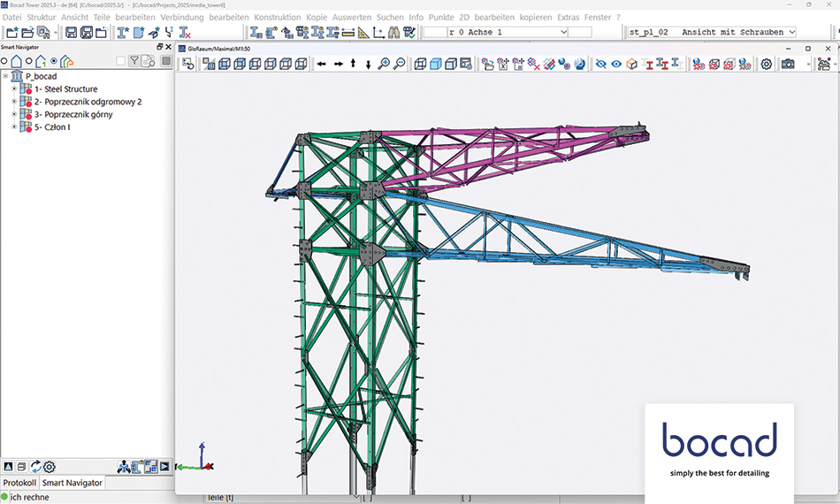Click the refresh icon in Smart Navigator footer

coord(36,467)
